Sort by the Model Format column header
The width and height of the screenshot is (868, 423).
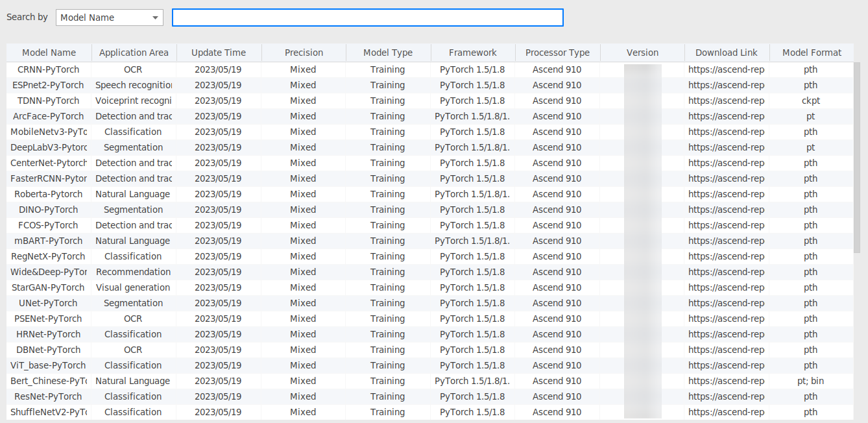(x=812, y=53)
